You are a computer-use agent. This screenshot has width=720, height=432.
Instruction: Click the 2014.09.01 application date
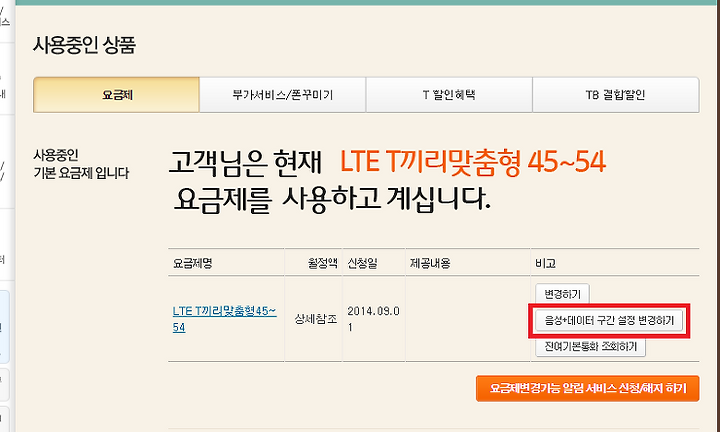point(373,319)
